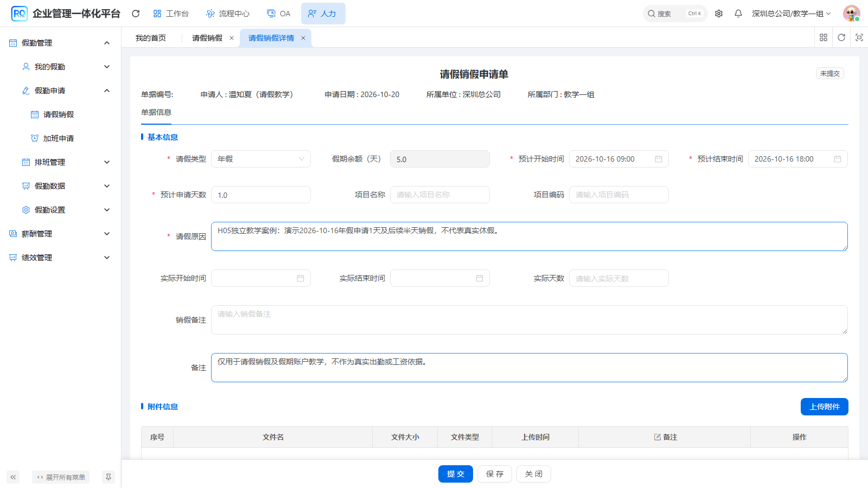Click the refresh icon beside platform title

(136, 14)
